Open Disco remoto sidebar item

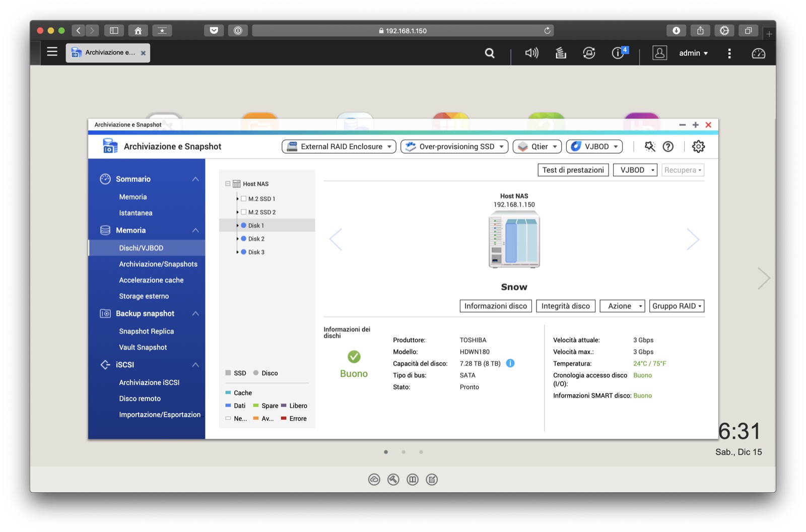click(140, 399)
